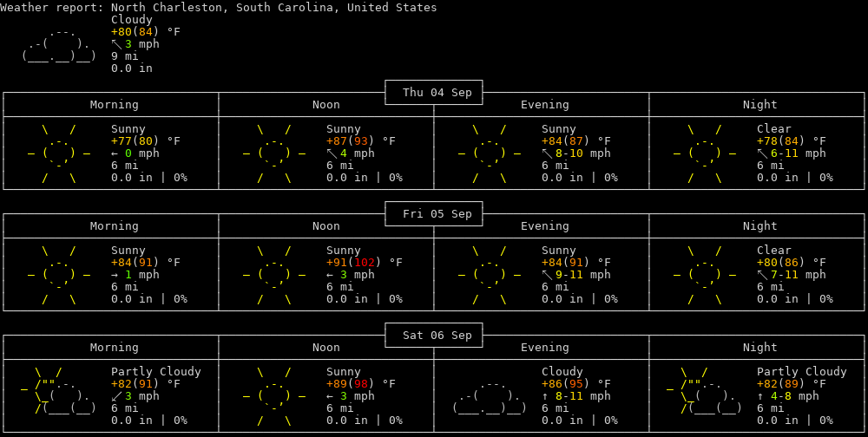Viewport: 868px width, 437px height.
Task: Click the Fri 05 Sep Morning sun icon
Action: [x=59, y=275]
